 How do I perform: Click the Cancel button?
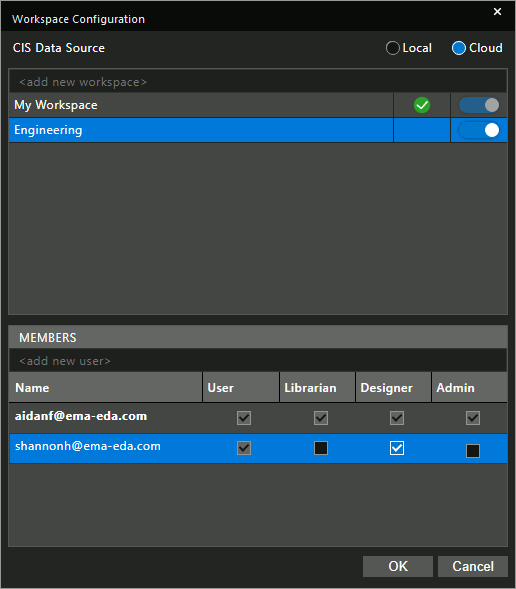pos(473,566)
